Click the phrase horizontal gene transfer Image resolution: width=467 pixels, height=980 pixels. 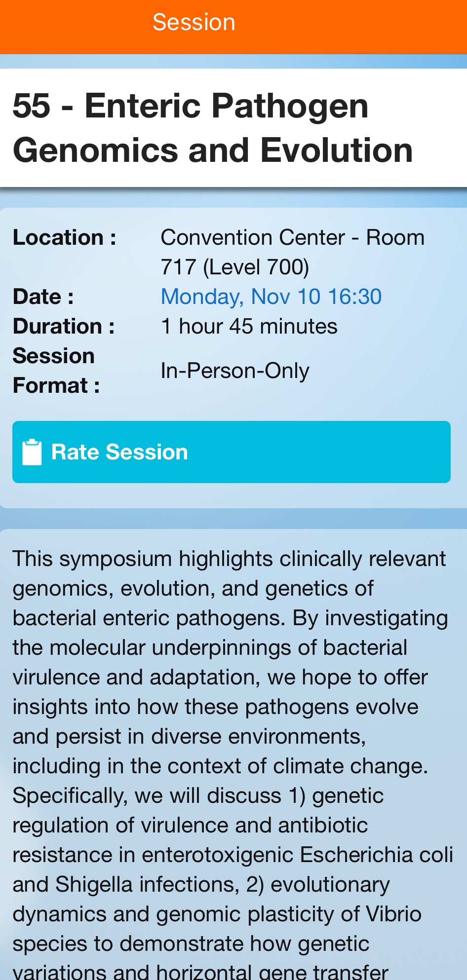tap(272, 971)
